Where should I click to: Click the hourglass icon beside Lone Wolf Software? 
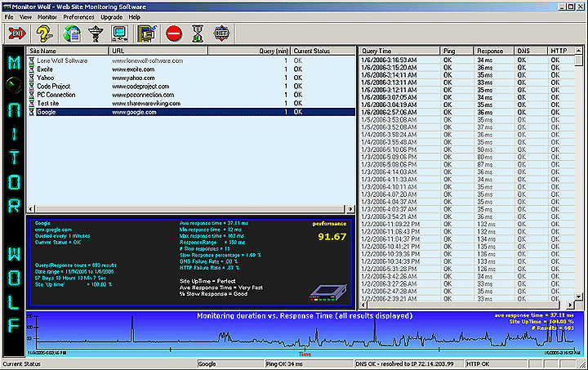click(x=32, y=60)
